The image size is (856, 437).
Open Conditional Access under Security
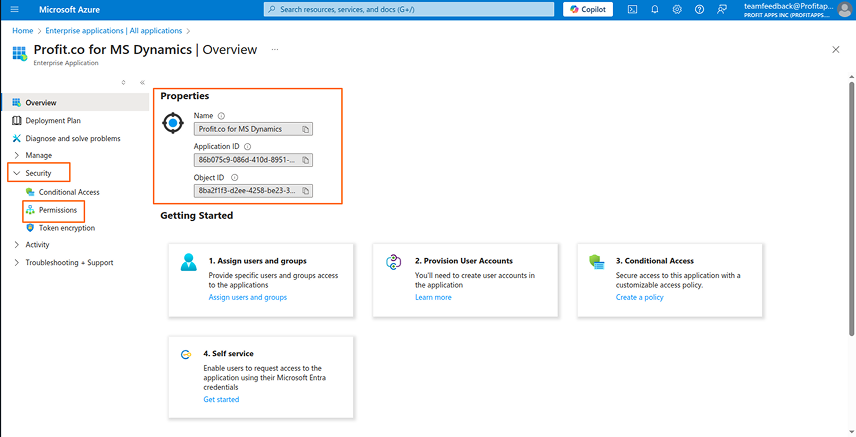[x=69, y=192]
